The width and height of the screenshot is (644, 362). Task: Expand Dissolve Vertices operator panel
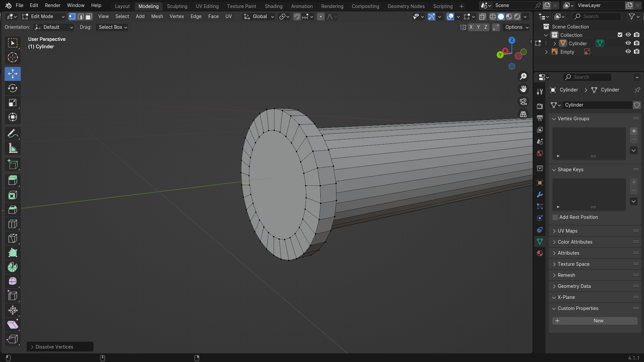point(32,347)
